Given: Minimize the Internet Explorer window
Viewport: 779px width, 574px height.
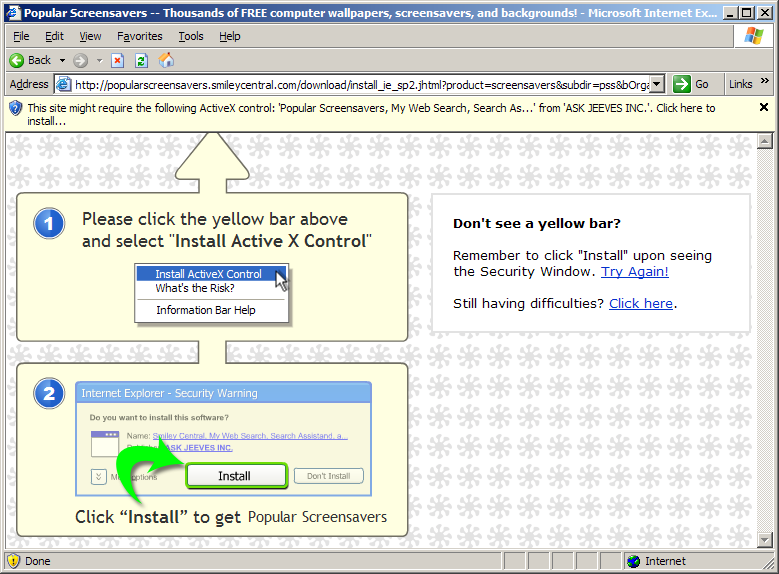Looking at the screenshot, I should tap(729, 13).
